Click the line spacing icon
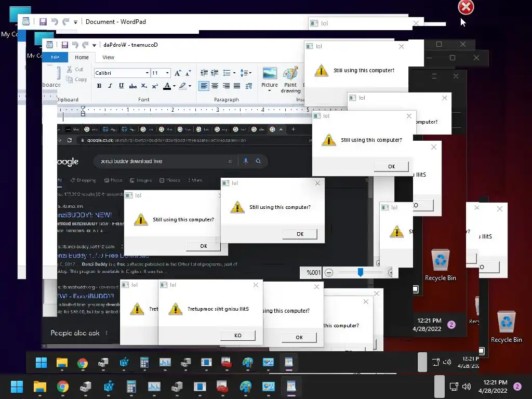The image size is (532, 399). (244, 73)
